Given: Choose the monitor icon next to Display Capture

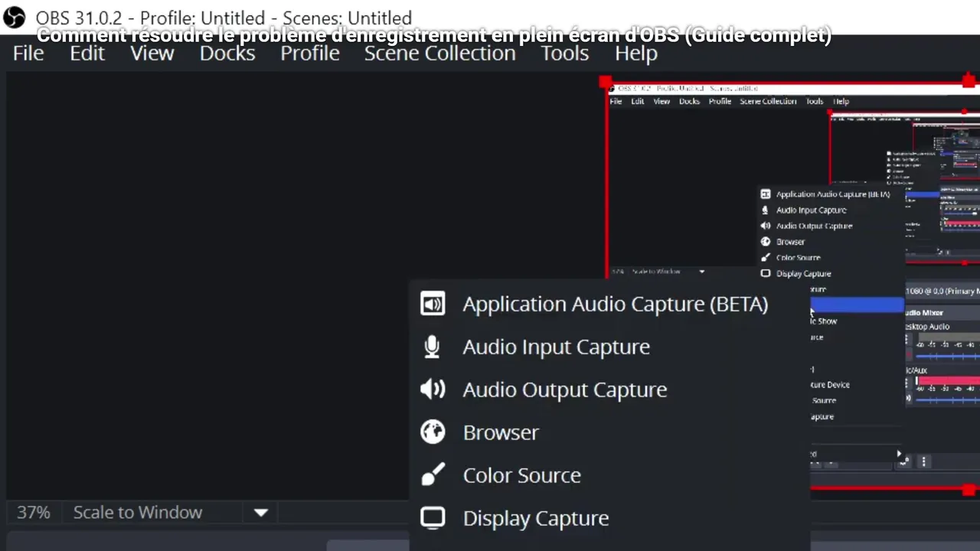Looking at the screenshot, I should [x=433, y=518].
